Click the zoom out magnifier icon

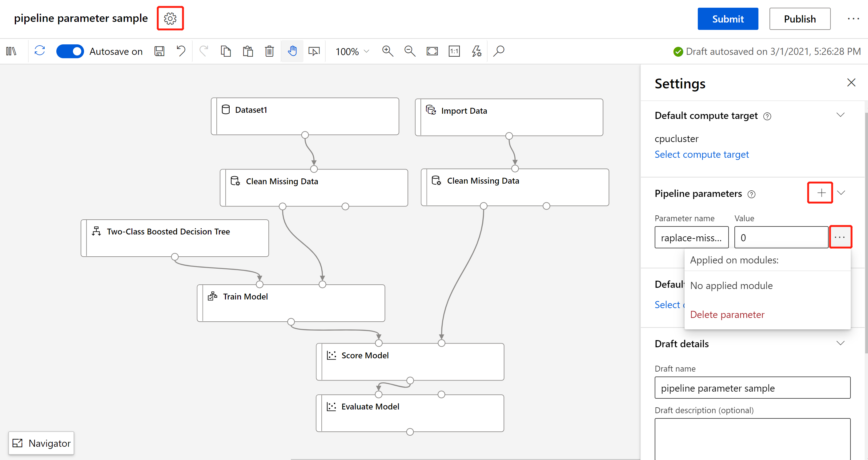409,51
